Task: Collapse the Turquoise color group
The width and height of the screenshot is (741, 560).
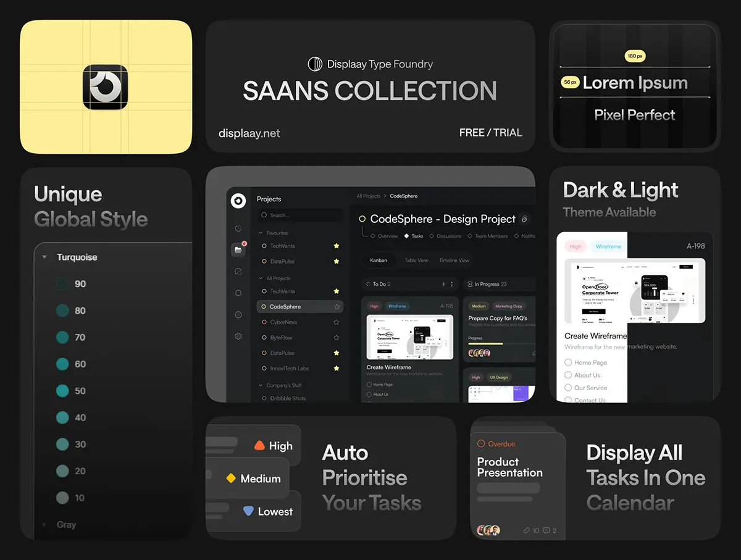Action: pyautogui.click(x=44, y=257)
